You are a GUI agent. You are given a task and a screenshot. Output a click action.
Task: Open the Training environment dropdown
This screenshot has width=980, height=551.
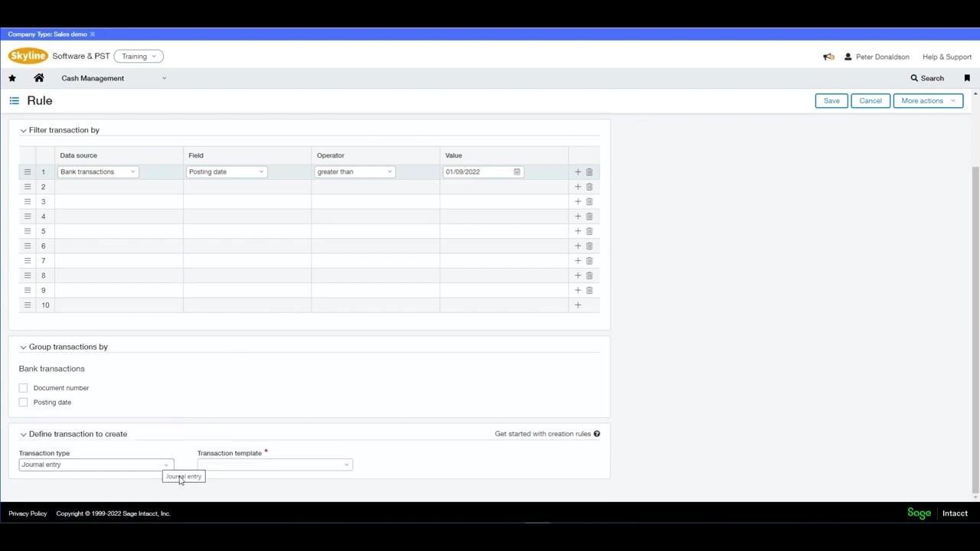point(139,57)
